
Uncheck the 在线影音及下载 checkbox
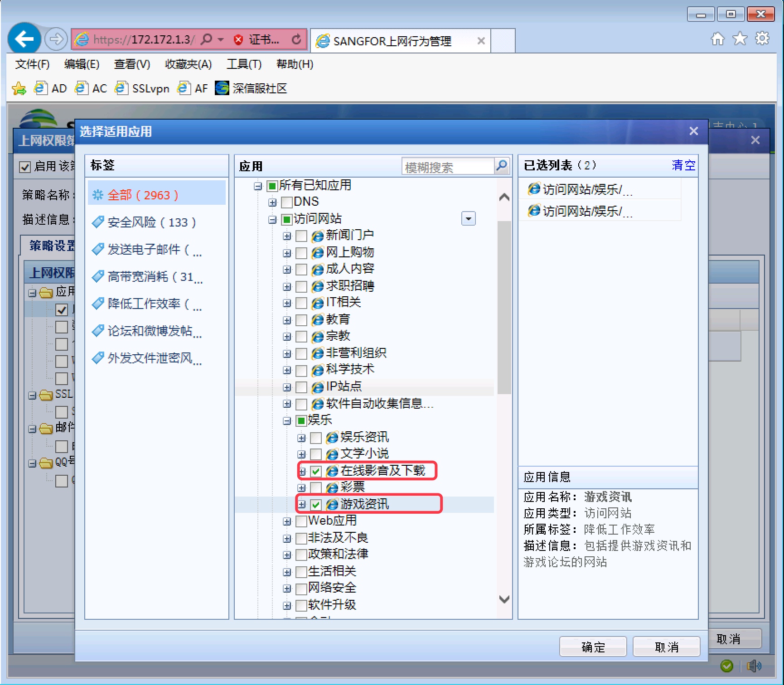pos(316,472)
